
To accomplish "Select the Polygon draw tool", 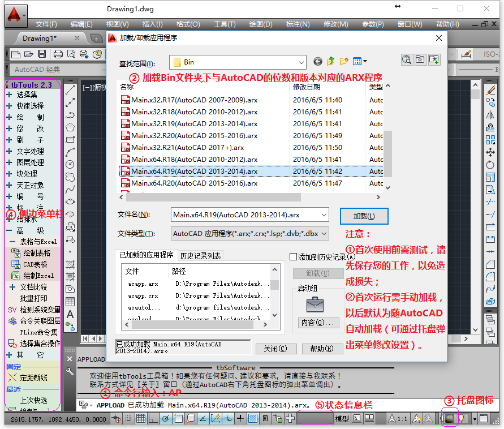I will 70,127.
